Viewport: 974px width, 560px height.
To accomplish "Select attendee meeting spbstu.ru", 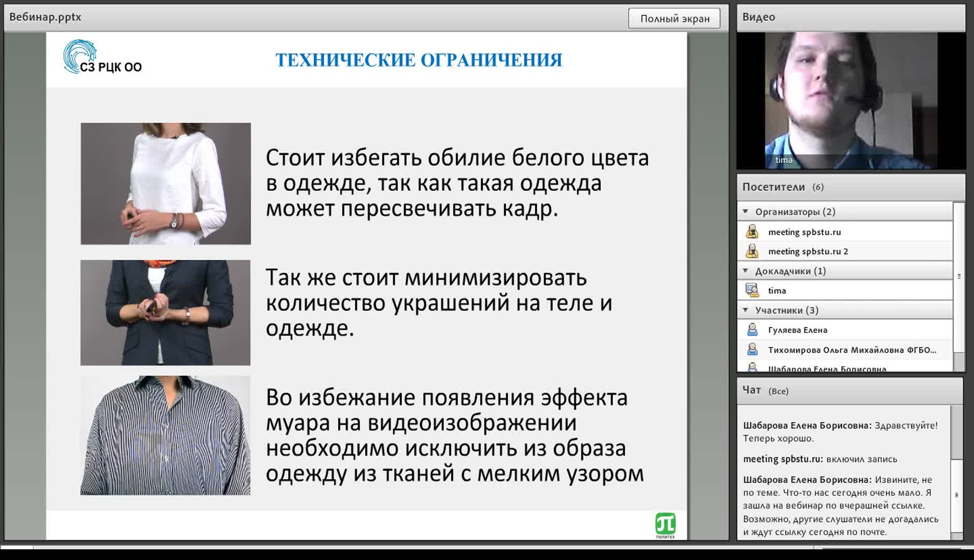I will [845, 232].
